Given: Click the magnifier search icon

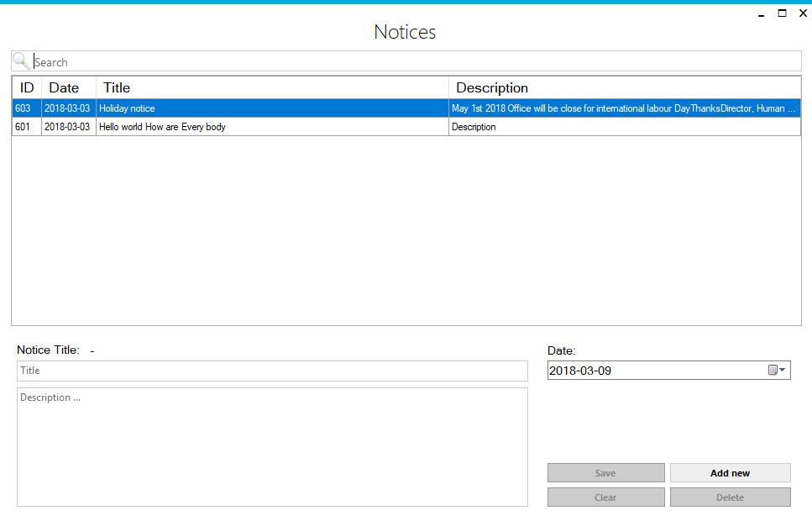Looking at the screenshot, I should coord(21,61).
